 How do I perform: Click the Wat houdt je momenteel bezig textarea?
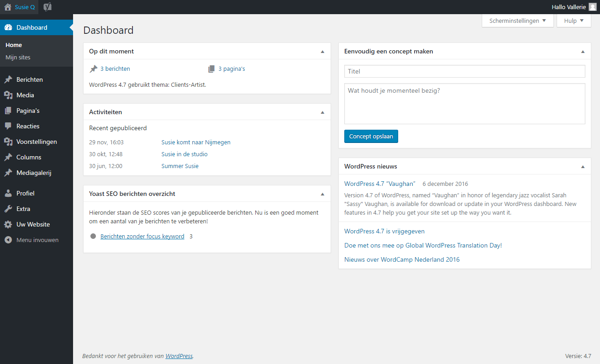tap(465, 104)
